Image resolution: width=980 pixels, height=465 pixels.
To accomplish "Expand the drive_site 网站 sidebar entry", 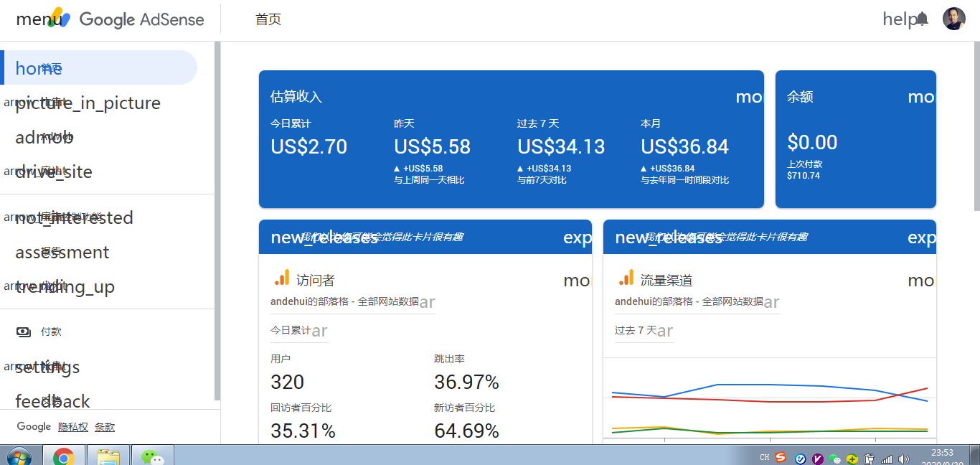I will pyautogui.click(x=54, y=172).
